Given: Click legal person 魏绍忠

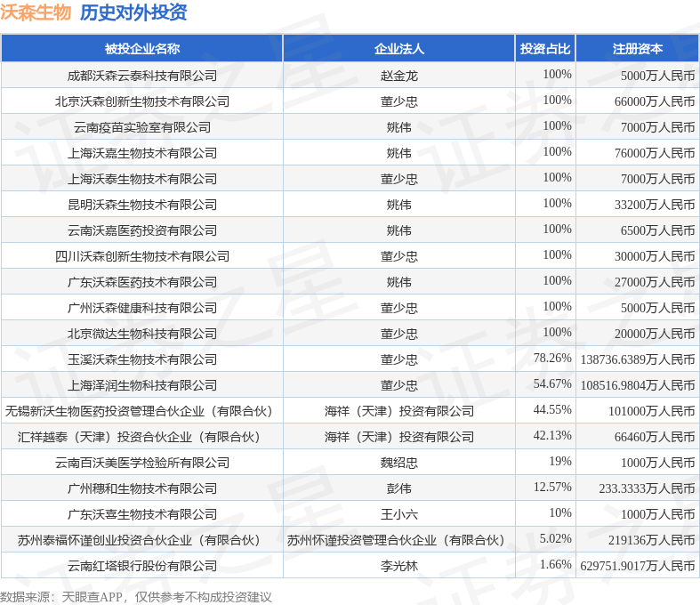Looking at the screenshot, I should click(x=399, y=463).
